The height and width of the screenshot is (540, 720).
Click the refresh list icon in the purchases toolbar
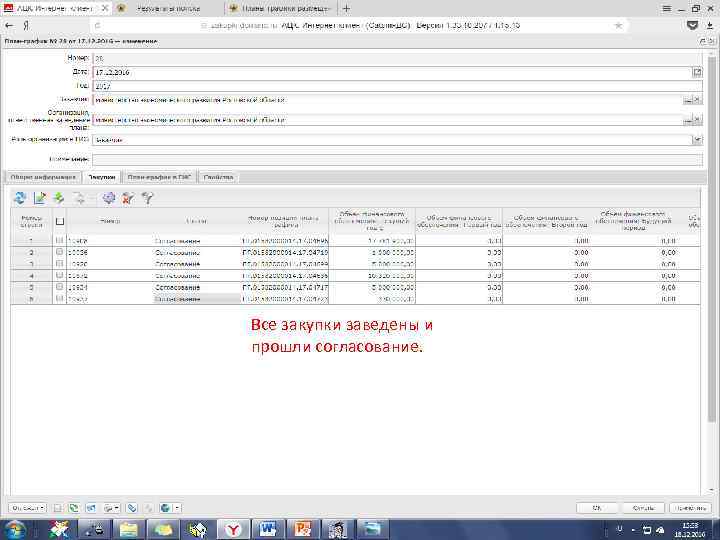20,198
